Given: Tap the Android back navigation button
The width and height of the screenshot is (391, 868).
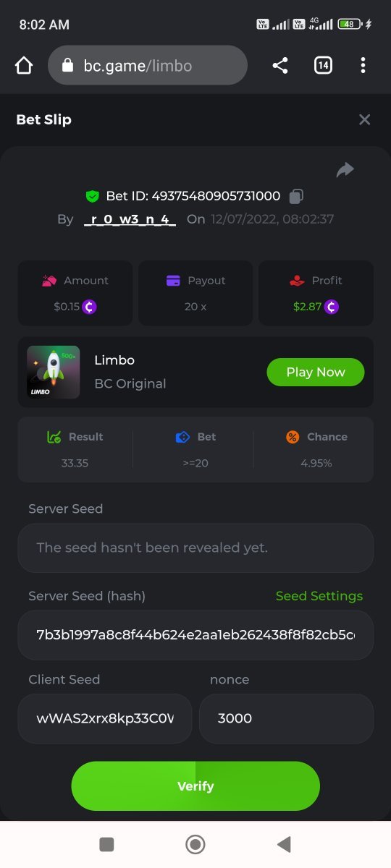Looking at the screenshot, I should coord(284,844).
